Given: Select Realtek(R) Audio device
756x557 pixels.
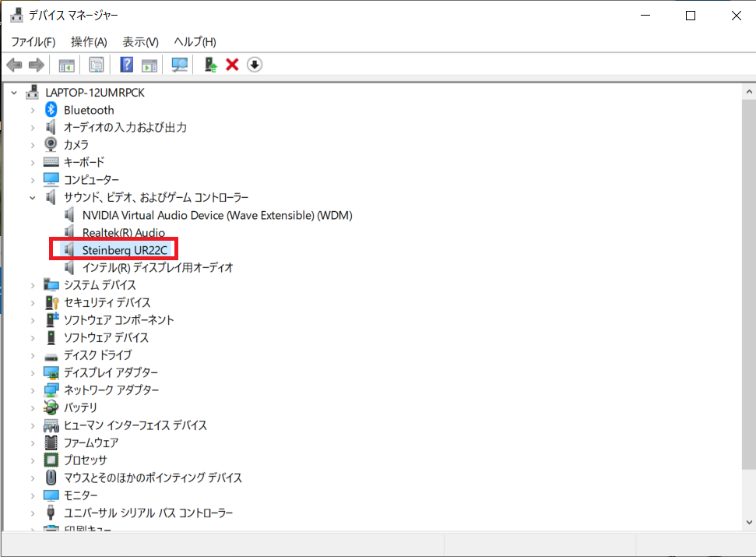Looking at the screenshot, I should tap(124, 232).
